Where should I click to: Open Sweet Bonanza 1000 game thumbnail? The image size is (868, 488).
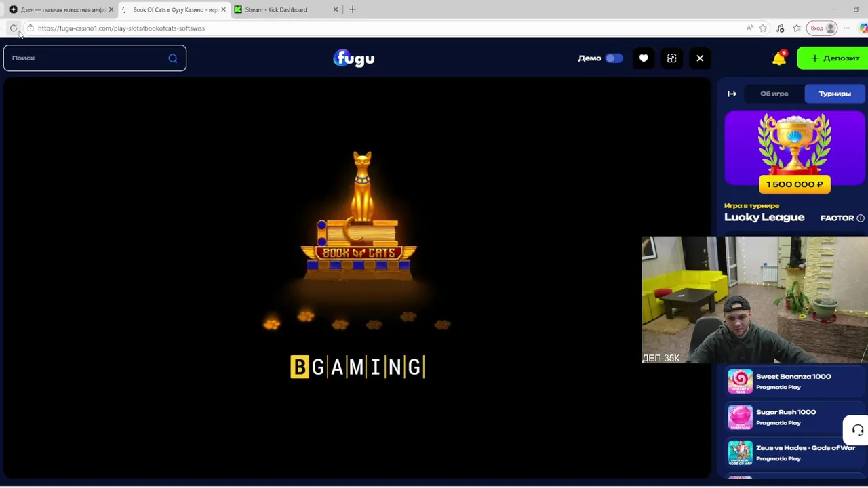(740, 382)
